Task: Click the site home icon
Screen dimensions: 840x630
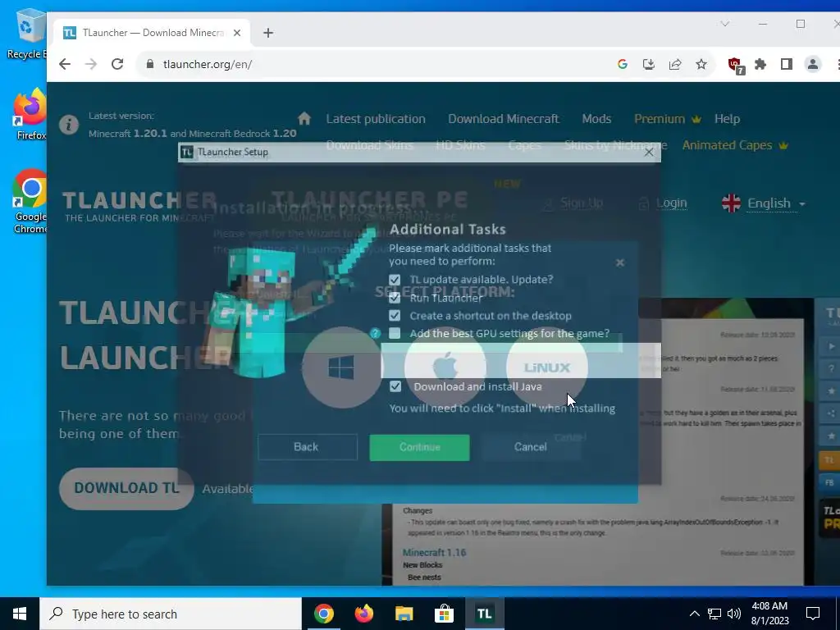Action: [304, 118]
